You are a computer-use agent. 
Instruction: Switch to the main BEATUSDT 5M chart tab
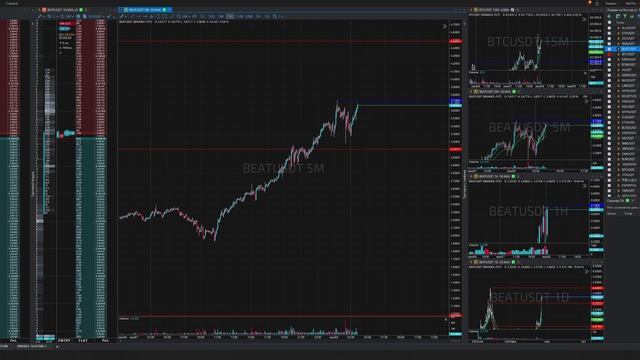[x=144, y=9]
